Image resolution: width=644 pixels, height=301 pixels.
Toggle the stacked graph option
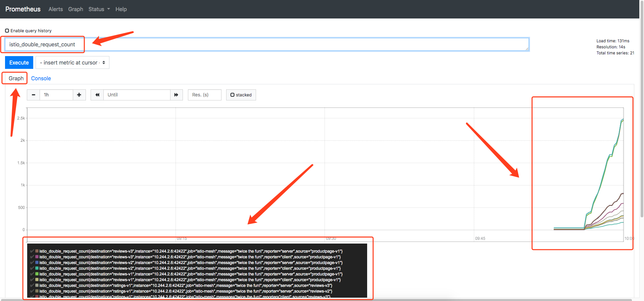(241, 95)
